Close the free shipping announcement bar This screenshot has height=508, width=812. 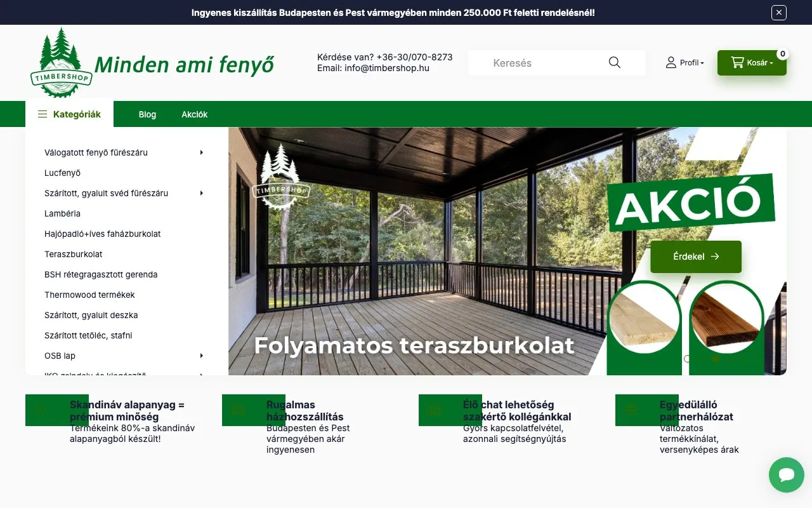[x=779, y=12]
